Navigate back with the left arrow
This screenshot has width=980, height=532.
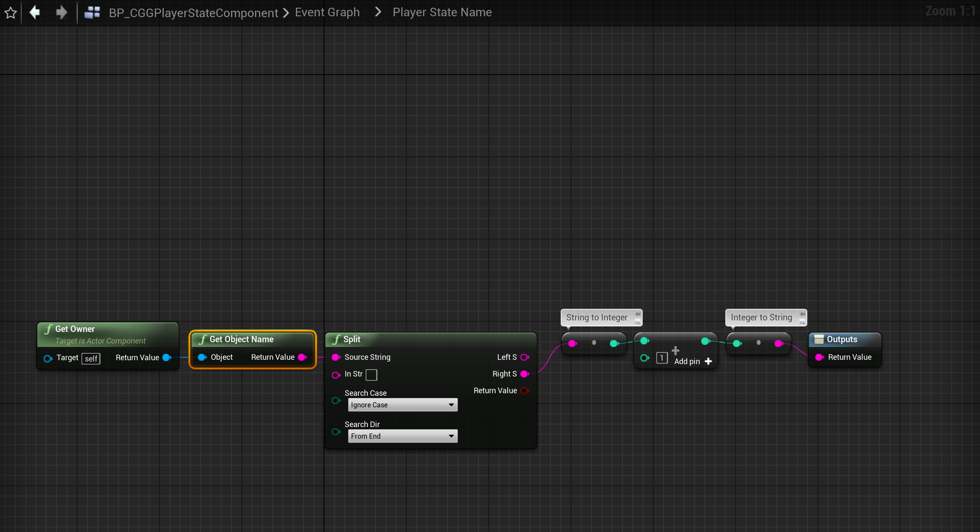pos(35,12)
